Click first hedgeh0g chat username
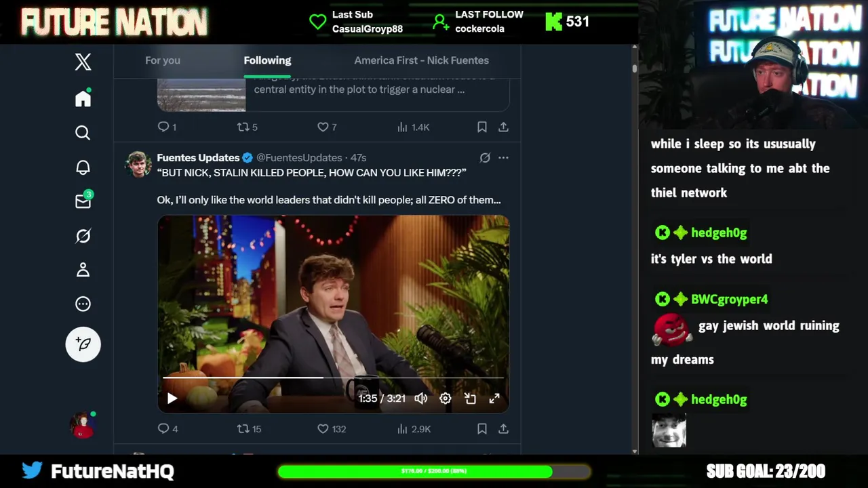Viewport: 868px width, 488px height. [719, 232]
